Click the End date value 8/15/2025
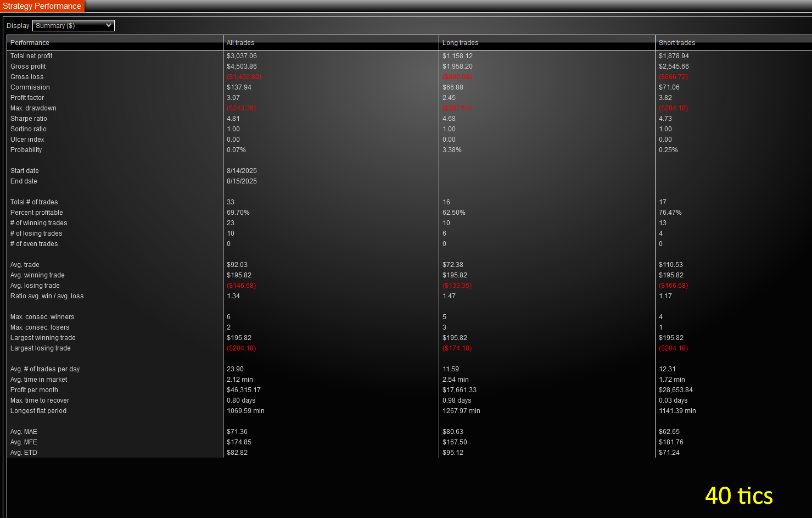The width and height of the screenshot is (812, 518). (242, 181)
